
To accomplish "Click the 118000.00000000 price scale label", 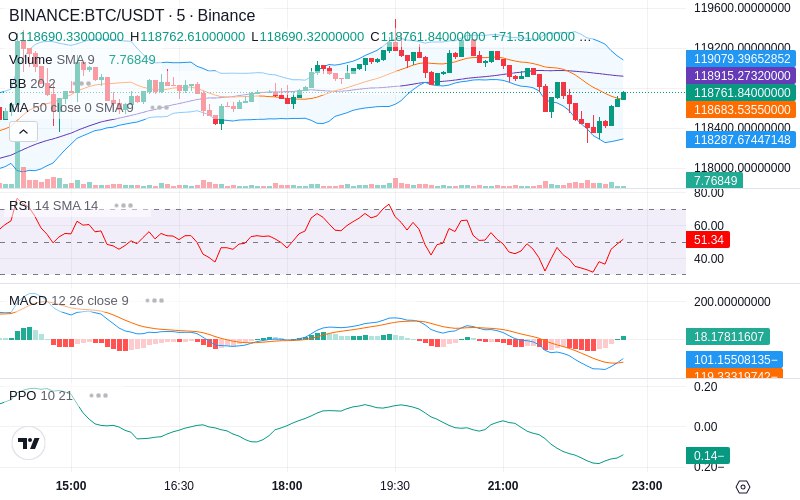I will 742,167.
